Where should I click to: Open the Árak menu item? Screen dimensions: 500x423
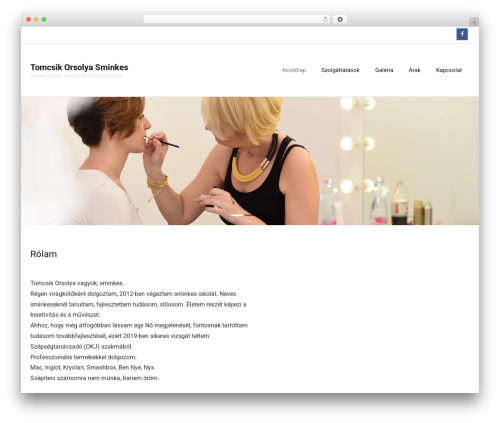pyautogui.click(x=414, y=70)
